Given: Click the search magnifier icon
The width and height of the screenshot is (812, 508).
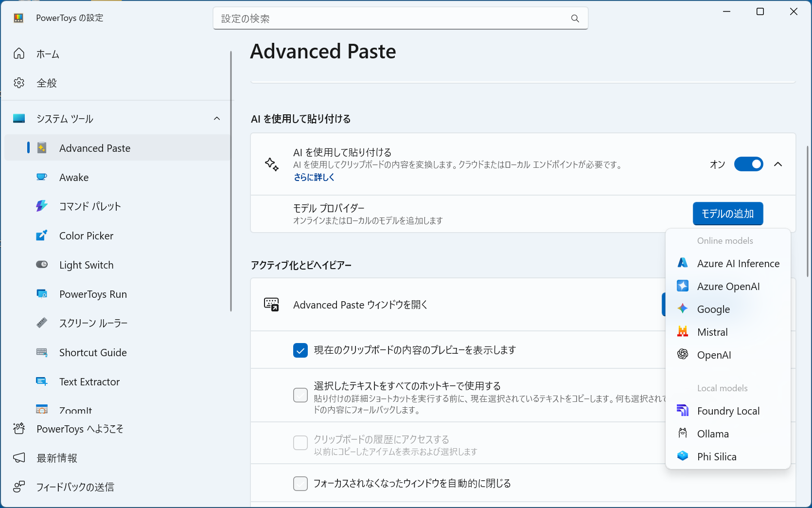Looking at the screenshot, I should click(575, 18).
